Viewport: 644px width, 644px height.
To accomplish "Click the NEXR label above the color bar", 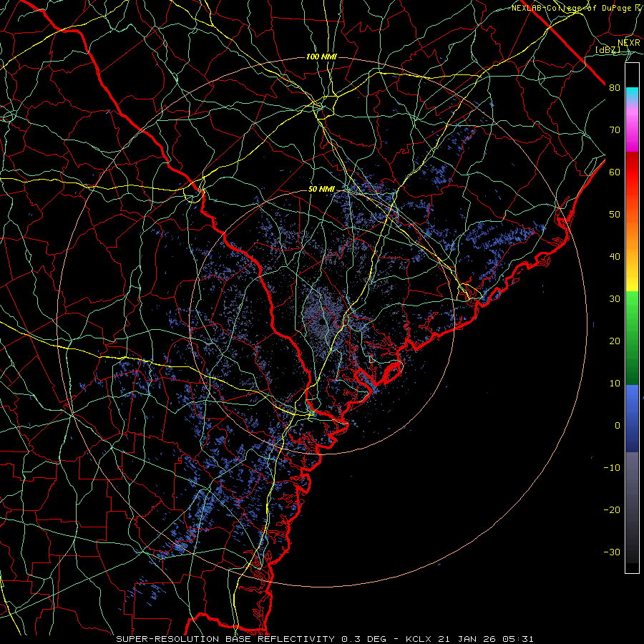I will pos(629,43).
